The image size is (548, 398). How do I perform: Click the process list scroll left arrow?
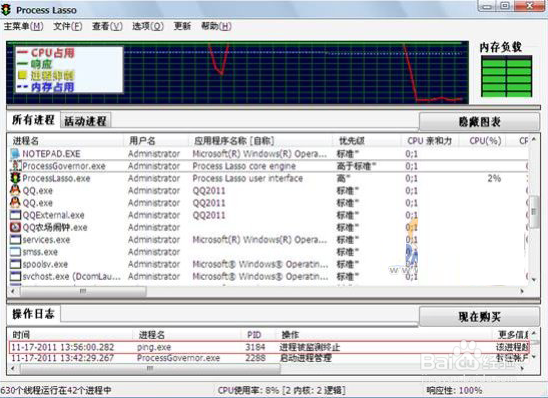[x=13, y=291]
